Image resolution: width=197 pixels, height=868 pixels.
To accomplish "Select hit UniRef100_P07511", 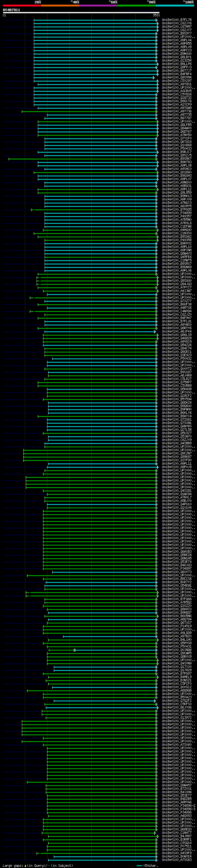I will [176, 846].
